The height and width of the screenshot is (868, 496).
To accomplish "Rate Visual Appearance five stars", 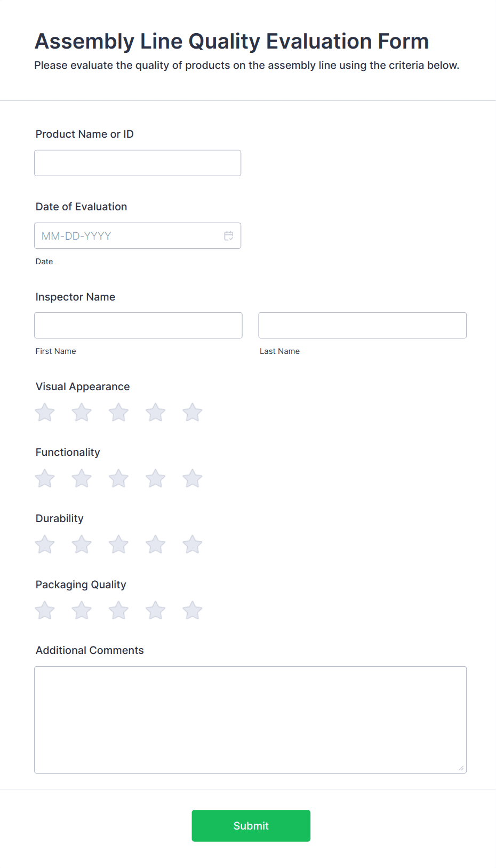I will tap(193, 413).
